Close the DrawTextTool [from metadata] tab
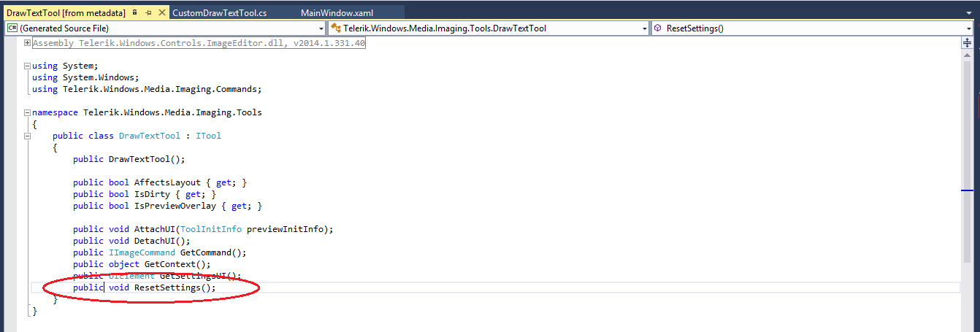 pyautogui.click(x=161, y=13)
